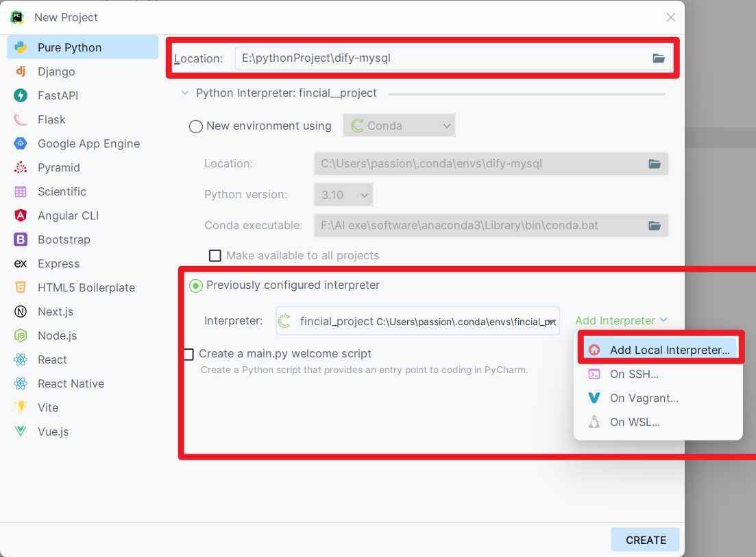Click the CREATE button
The width and height of the screenshot is (756, 557).
pos(645,540)
